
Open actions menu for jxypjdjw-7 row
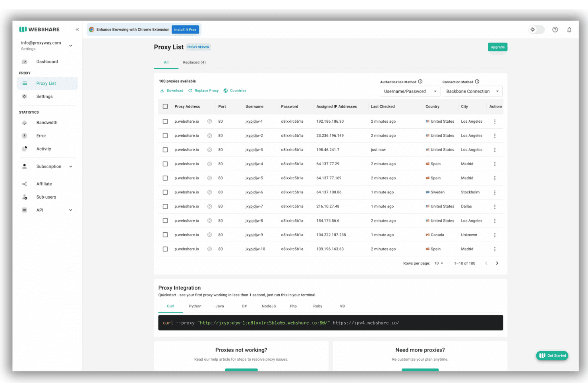tap(495, 207)
